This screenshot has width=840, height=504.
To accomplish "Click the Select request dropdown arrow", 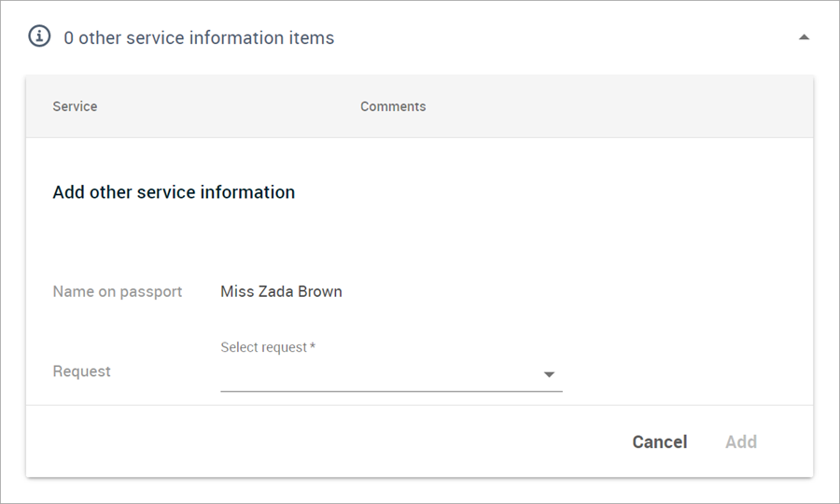I will pyautogui.click(x=549, y=374).
